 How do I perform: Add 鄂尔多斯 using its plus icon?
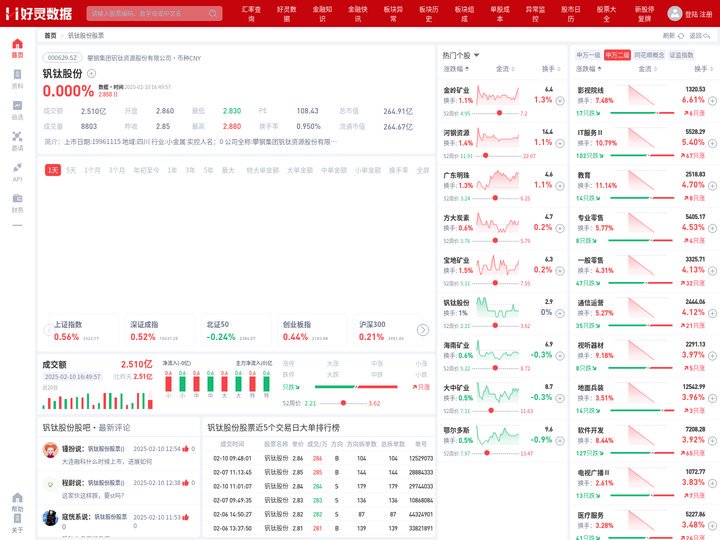click(560, 441)
